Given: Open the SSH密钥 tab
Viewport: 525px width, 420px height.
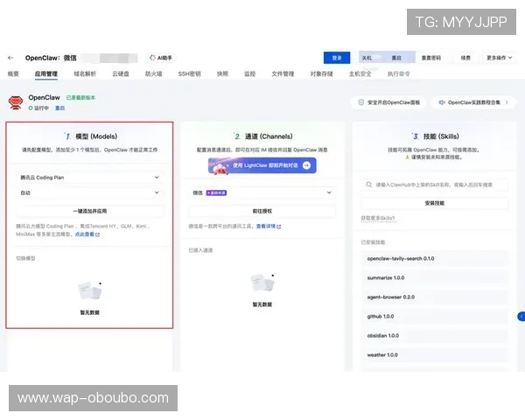Looking at the screenshot, I should pyautogui.click(x=190, y=73).
